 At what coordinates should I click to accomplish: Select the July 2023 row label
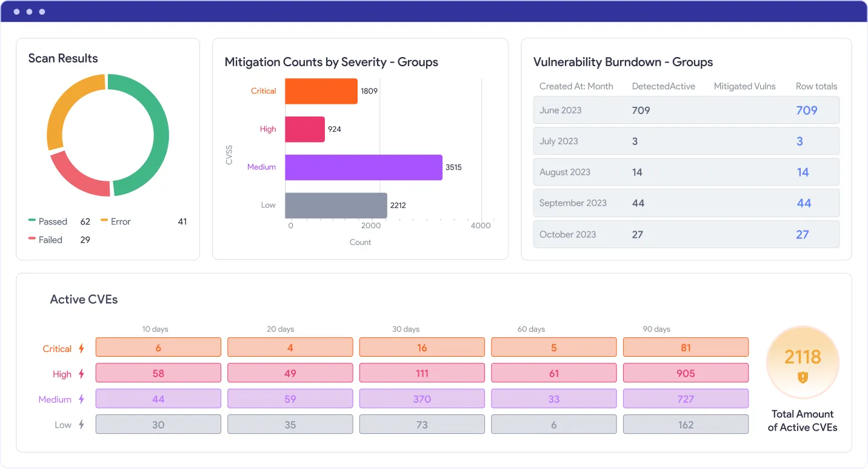point(559,141)
